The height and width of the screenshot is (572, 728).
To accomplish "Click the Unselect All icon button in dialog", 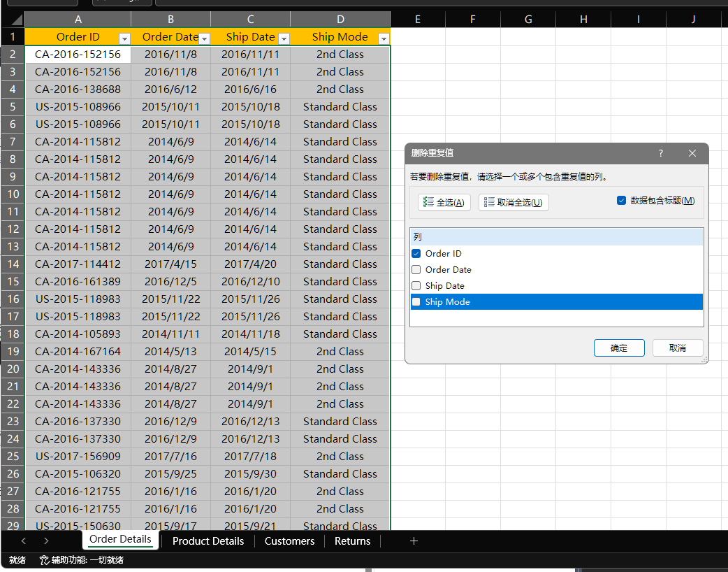I will [514, 203].
